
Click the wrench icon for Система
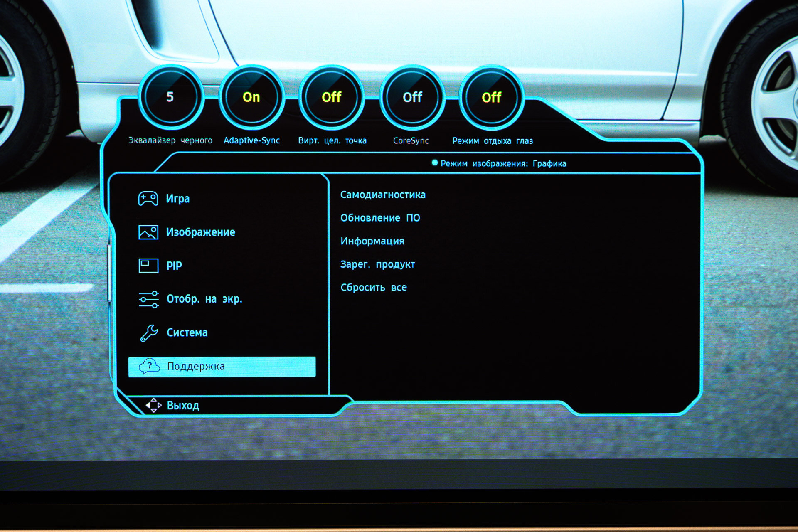[148, 333]
